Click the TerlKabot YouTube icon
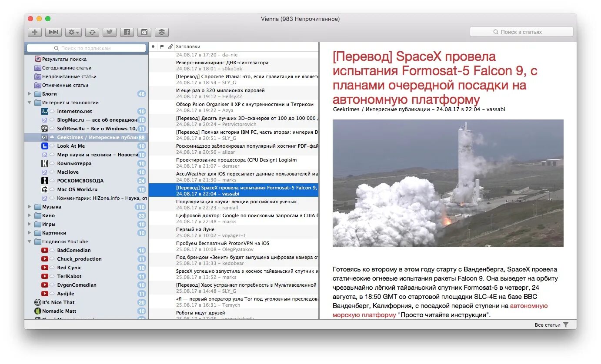The image size is (601, 364). pos(44,276)
